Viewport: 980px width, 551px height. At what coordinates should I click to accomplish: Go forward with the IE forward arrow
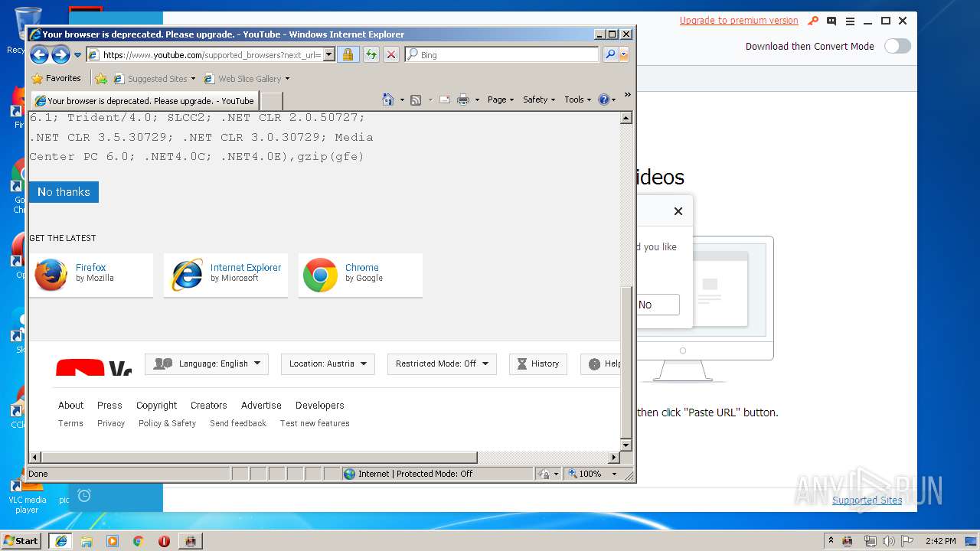60,54
